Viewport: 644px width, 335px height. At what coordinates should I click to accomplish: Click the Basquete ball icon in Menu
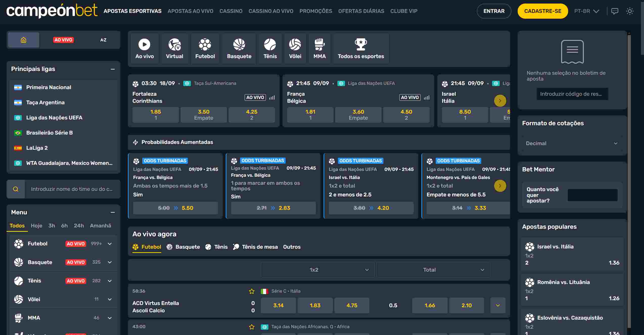[19, 262]
